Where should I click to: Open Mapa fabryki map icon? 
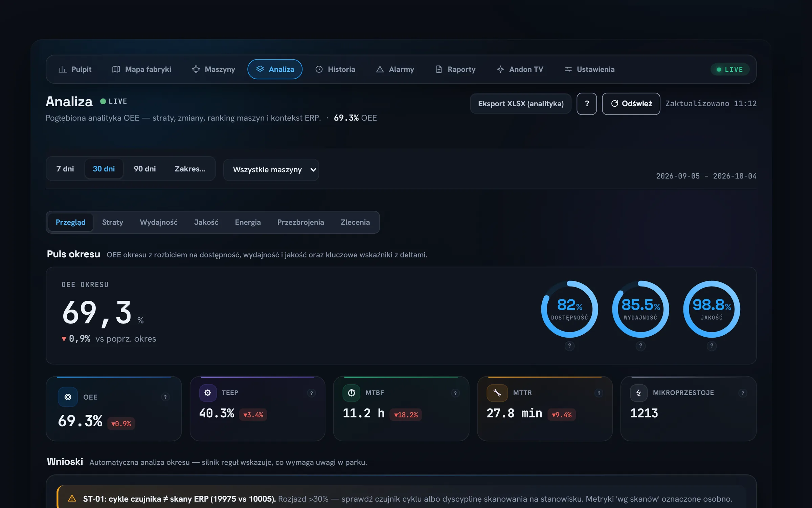[x=116, y=69]
